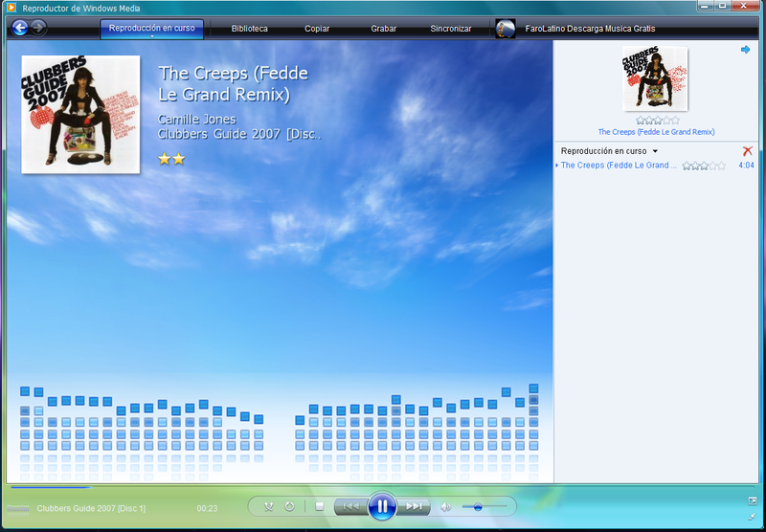Click the greyed Forward arrow button

point(38,28)
